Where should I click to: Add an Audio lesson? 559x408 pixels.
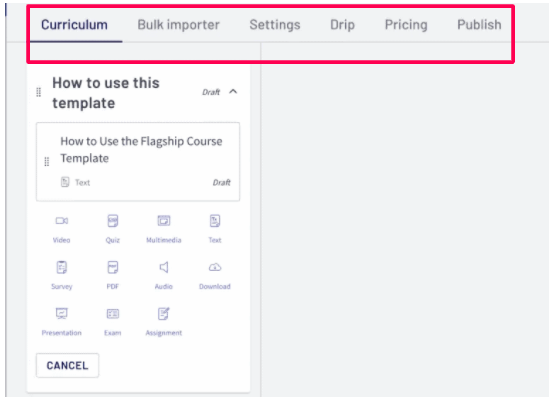click(x=164, y=275)
